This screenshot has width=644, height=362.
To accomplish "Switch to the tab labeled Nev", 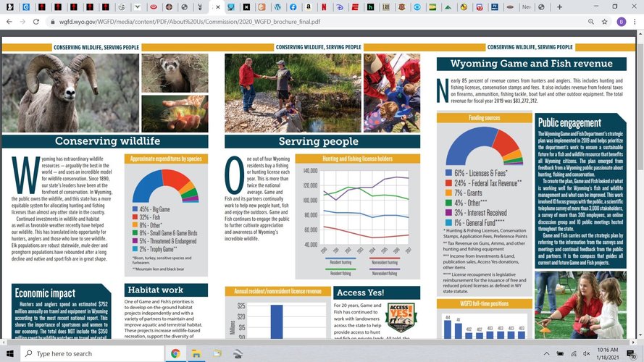I will pyautogui.click(x=526, y=7).
